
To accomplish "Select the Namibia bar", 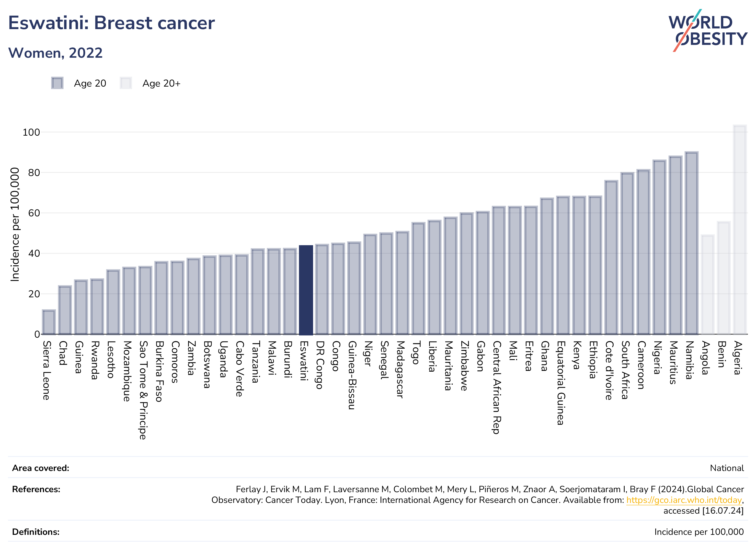I will 691,243.
